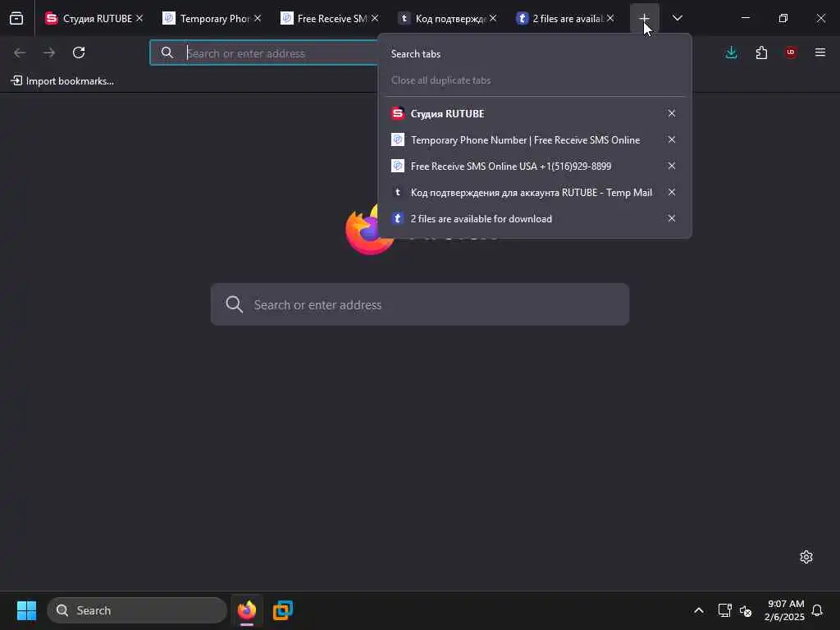Close the 2 files are available tab
Image resolution: width=840 pixels, height=630 pixels.
[x=610, y=18]
